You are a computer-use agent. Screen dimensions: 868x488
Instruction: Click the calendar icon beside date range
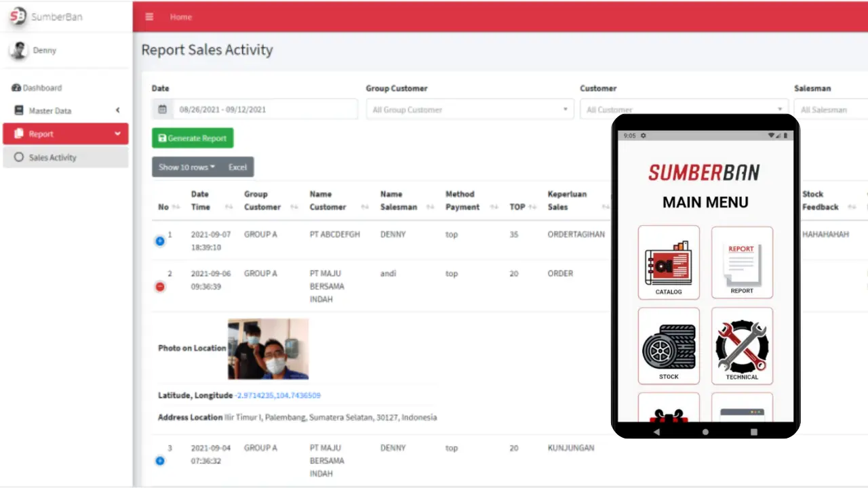pos(162,109)
